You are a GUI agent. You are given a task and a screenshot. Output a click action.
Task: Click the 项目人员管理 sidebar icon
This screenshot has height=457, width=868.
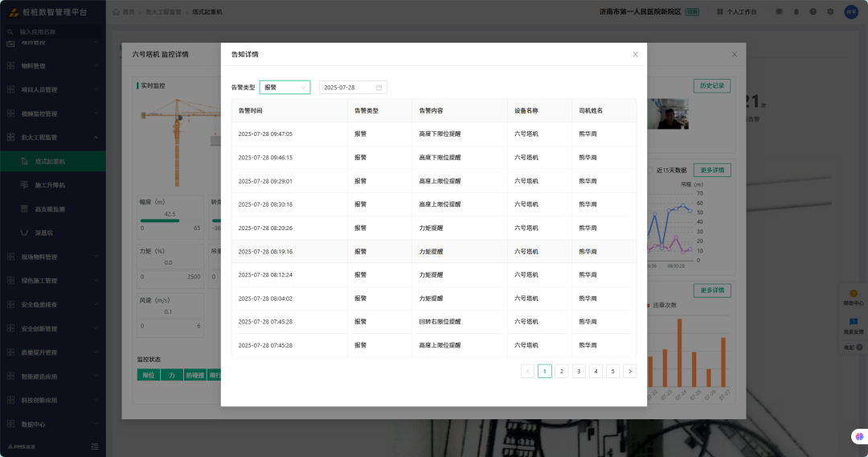pos(10,90)
